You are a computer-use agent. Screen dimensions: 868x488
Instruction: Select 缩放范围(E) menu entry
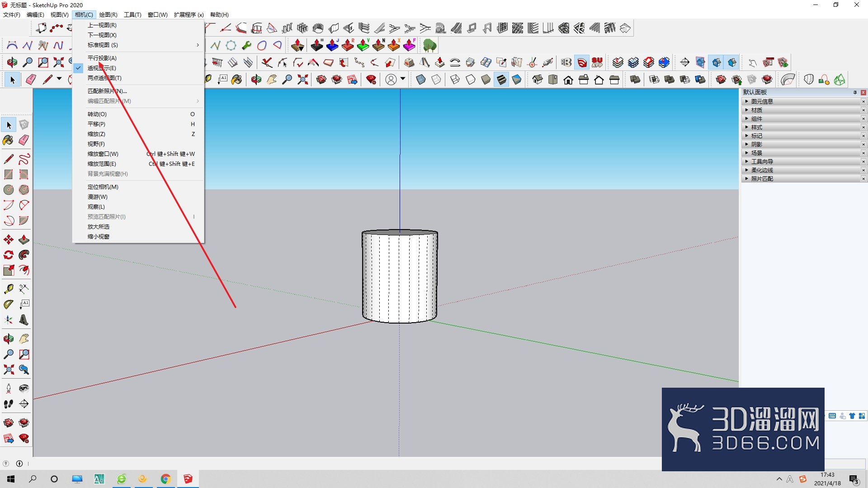pos(138,164)
